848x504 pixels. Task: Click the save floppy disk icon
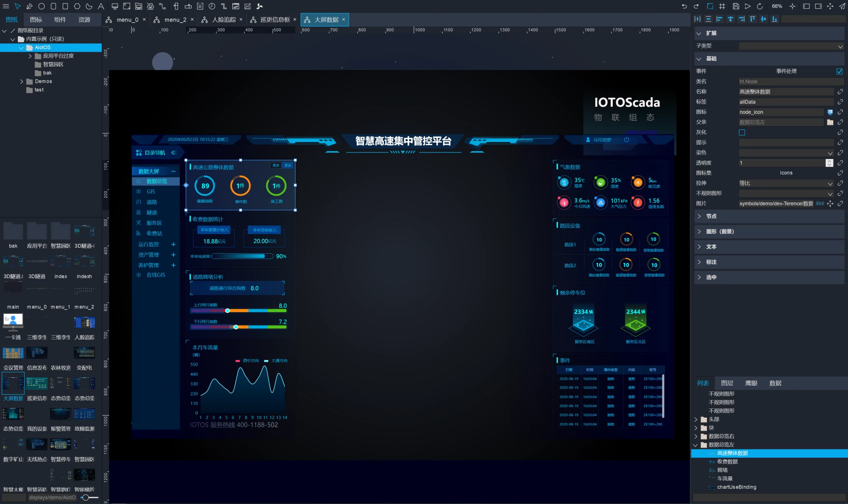point(736,6)
